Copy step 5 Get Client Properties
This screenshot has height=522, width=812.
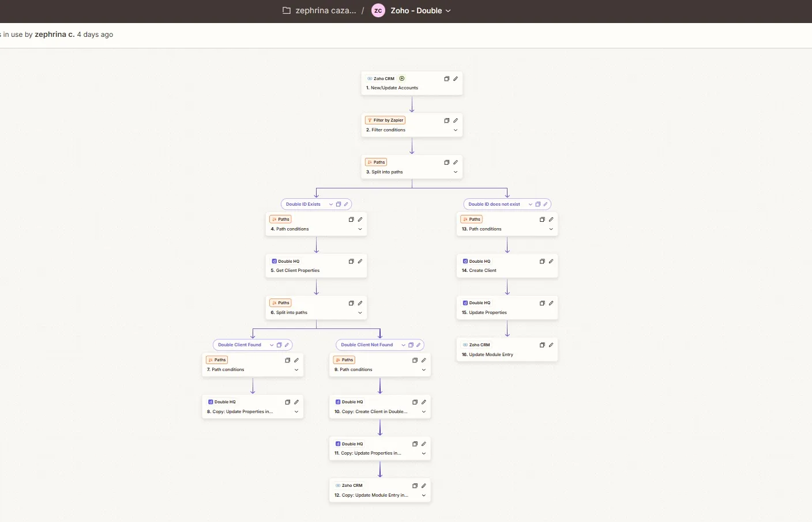351,262
